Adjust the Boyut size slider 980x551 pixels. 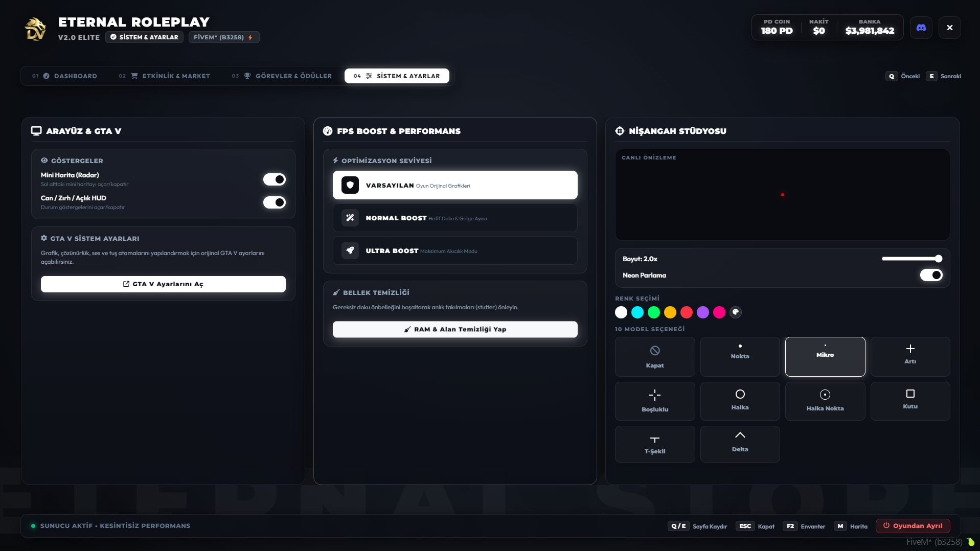pos(911,259)
